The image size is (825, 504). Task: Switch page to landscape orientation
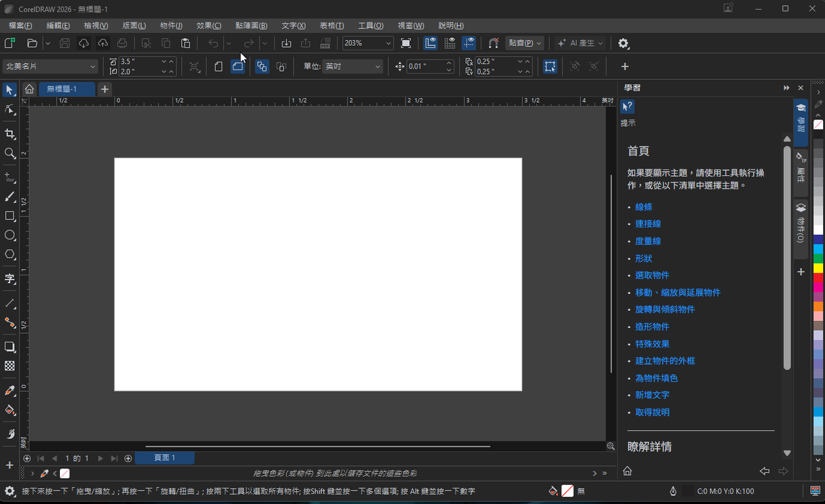pos(238,66)
